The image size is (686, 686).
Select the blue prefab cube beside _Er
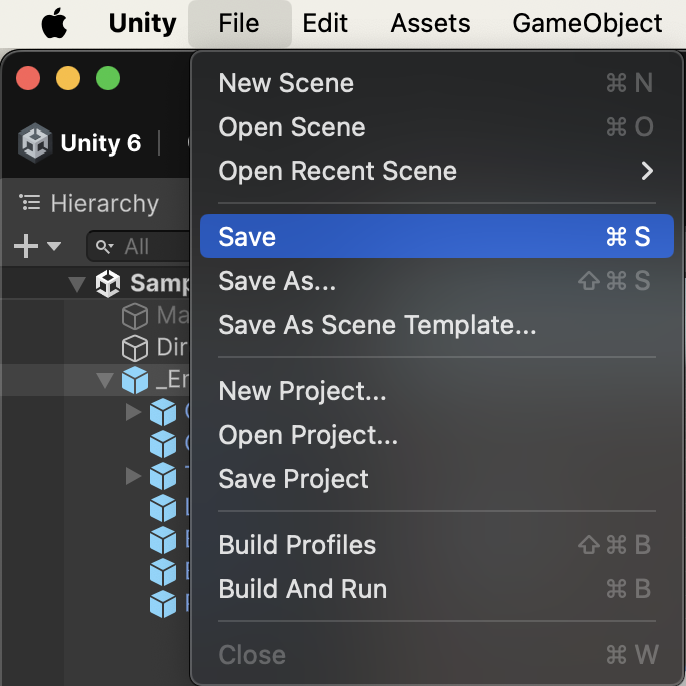(x=135, y=380)
